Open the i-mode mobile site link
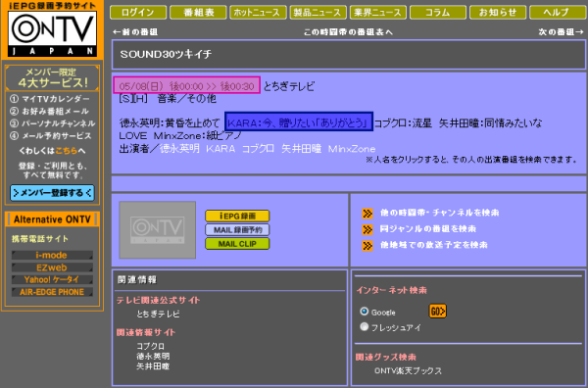The height and width of the screenshot is (388, 588). (52, 256)
